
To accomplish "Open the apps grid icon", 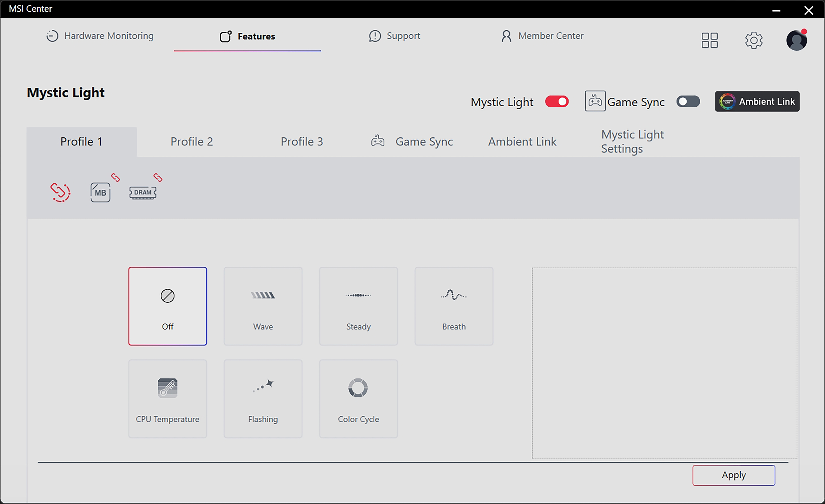I will click(x=709, y=40).
